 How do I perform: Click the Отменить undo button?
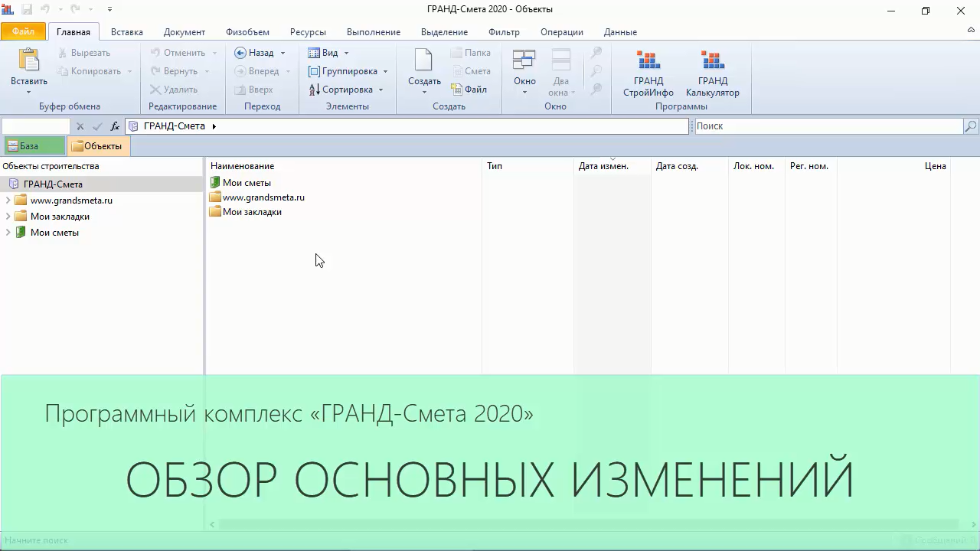coord(178,53)
